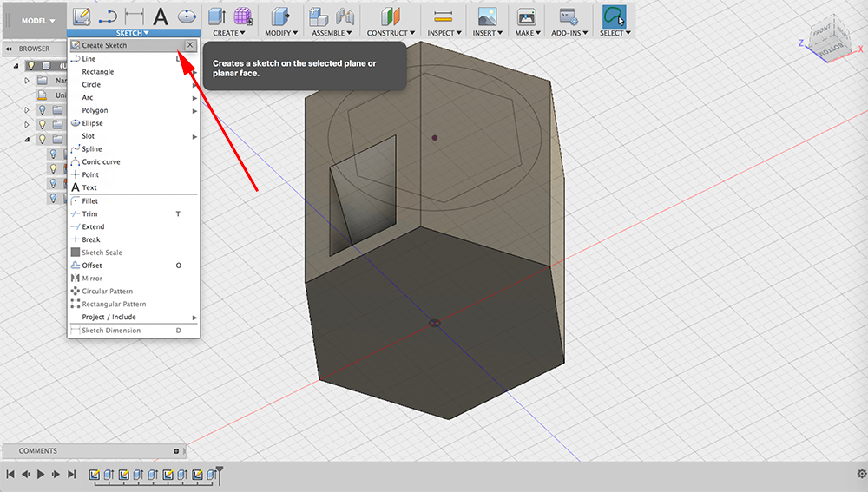Expand the Named Views folder in browser
Image resolution: width=868 pixels, height=492 pixels.
(26, 81)
